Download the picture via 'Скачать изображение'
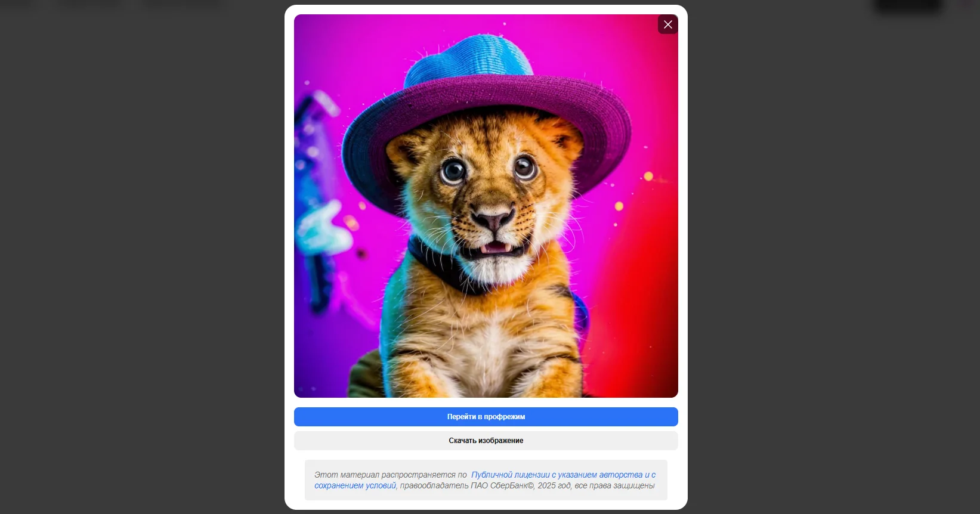This screenshot has width=980, height=514. 486,441
